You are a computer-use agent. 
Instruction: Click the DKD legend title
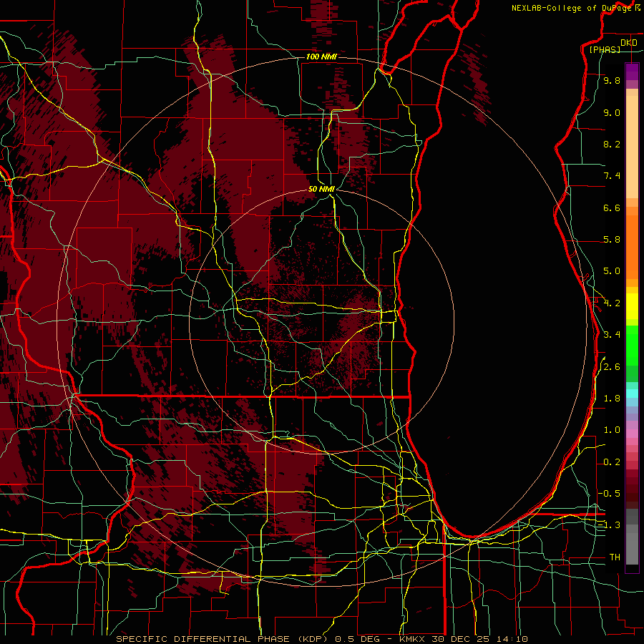[629, 42]
